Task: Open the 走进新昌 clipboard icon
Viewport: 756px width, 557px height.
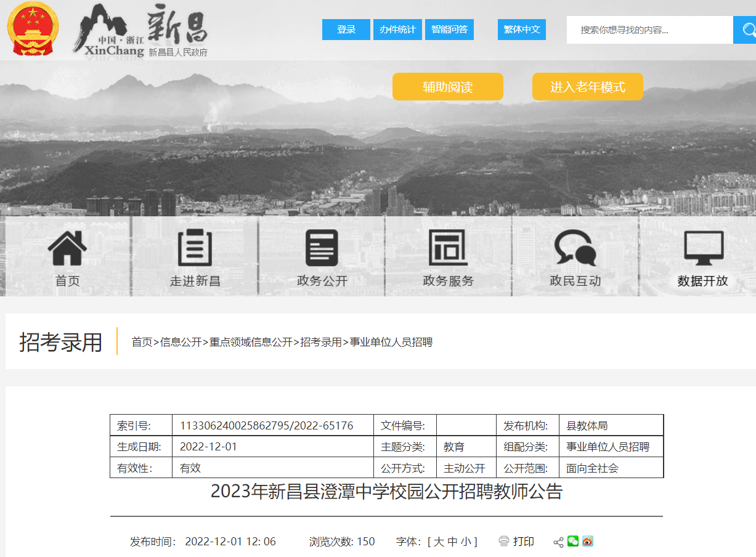Action: coord(195,248)
